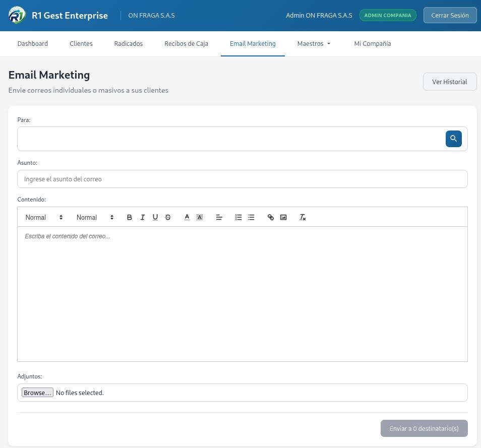Click the ADMIN COMPANIA badge
This screenshot has height=448, width=481.
tap(388, 15)
